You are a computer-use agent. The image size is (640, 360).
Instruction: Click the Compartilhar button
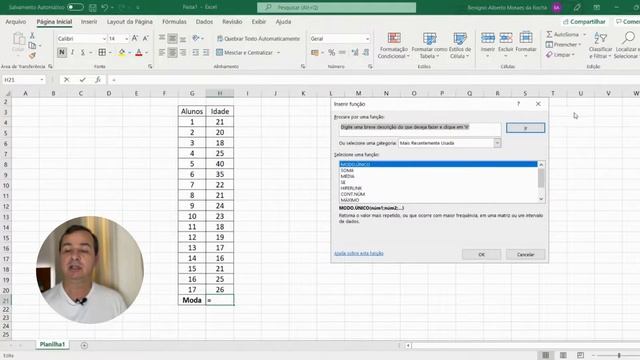click(x=584, y=22)
